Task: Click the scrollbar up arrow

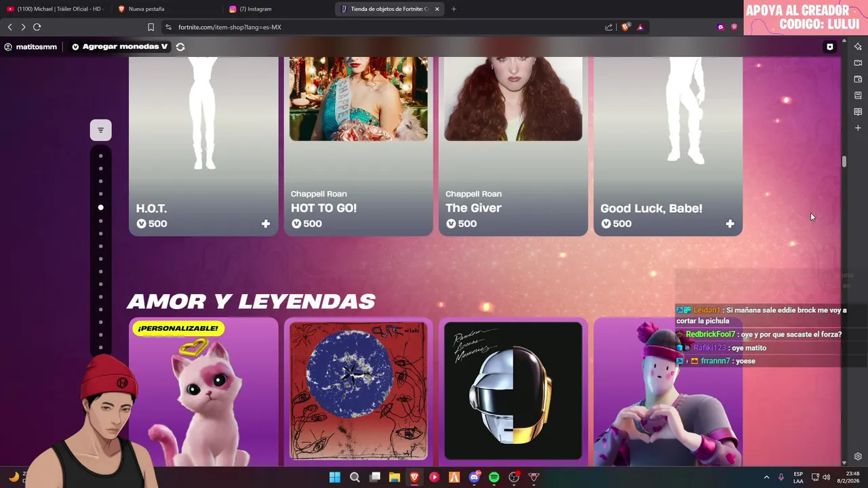Action: (844, 42)
